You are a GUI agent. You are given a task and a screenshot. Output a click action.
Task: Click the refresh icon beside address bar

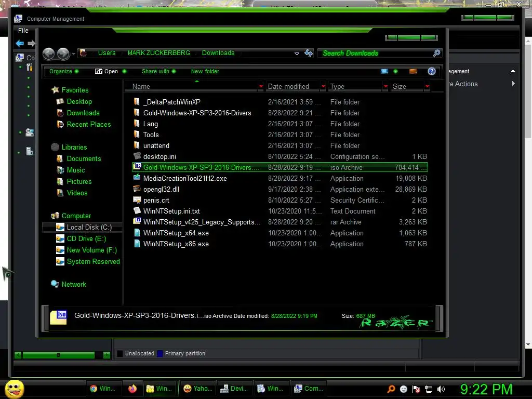309,54
